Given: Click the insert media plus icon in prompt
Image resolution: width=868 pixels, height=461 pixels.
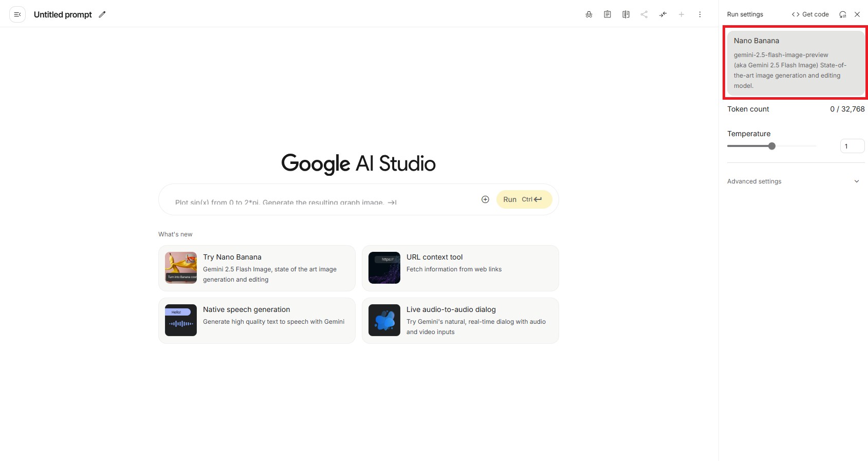Looking at the screenshot, I should pos(485,199).
